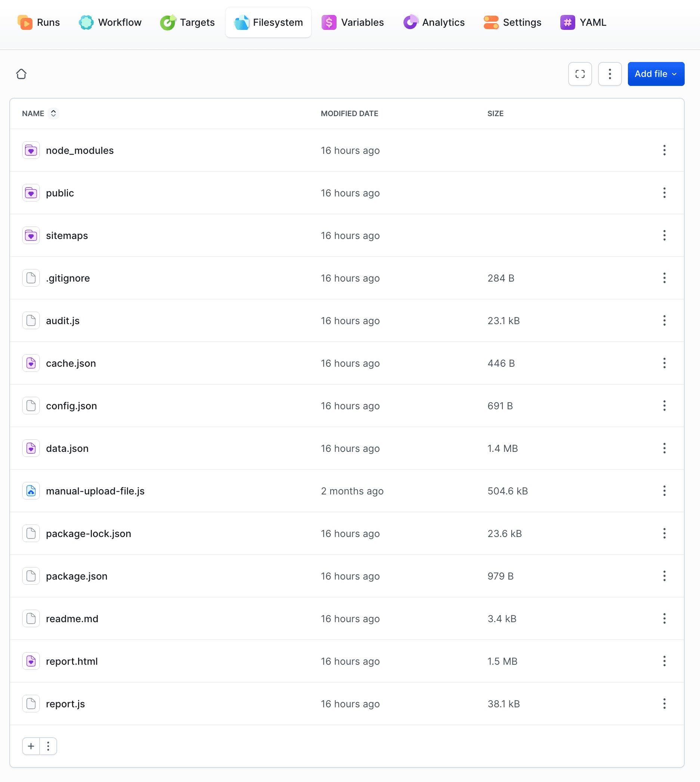Toggle fullscreen view of the file browser

580,74
